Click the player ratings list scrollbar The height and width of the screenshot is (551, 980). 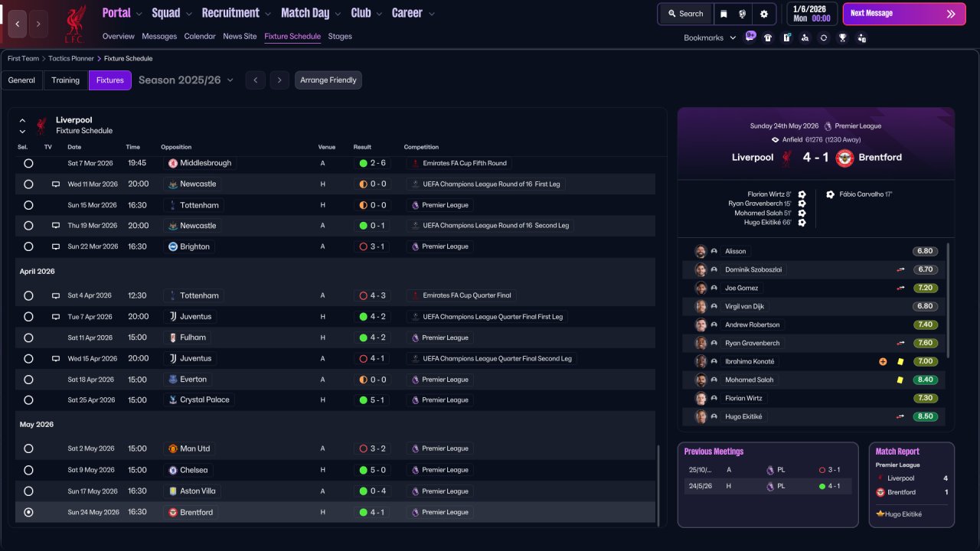tap(948, 300)
